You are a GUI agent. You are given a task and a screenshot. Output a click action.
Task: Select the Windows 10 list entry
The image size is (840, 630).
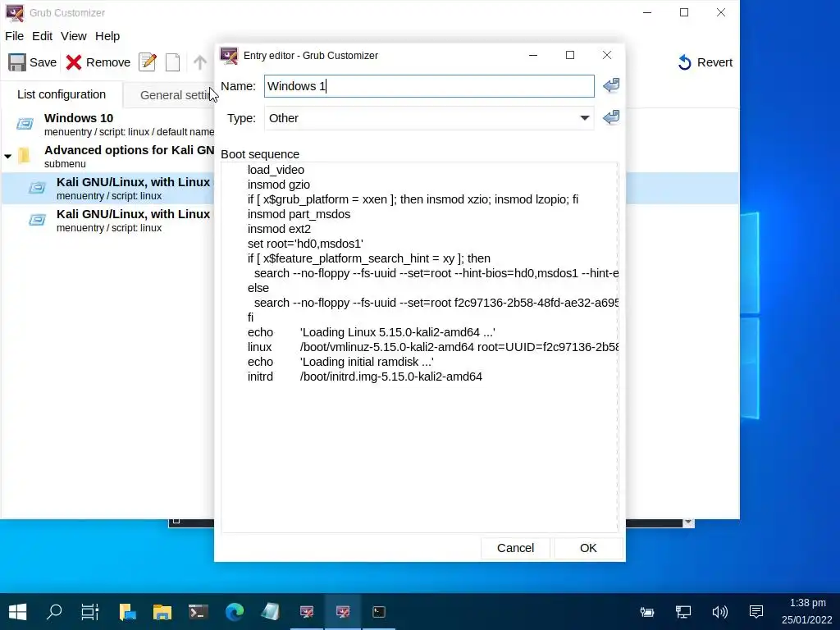107,125
